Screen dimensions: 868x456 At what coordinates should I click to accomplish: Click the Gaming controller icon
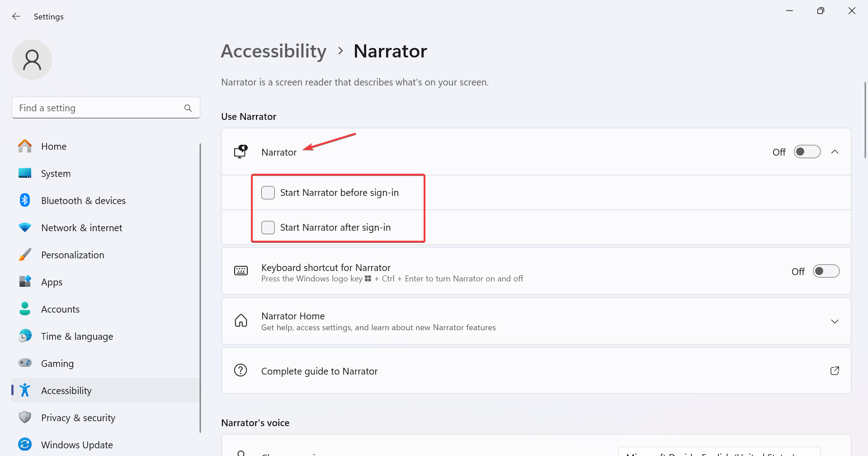pos(25,363)
